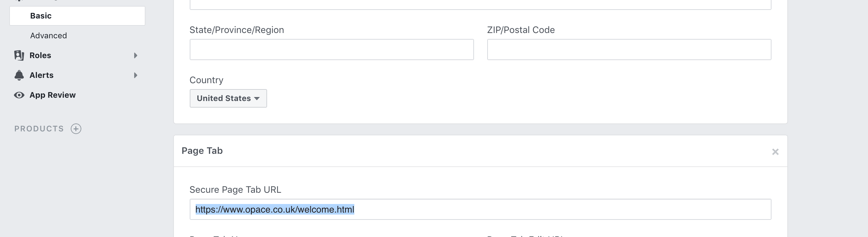Click the Secure Page Tab URL field

pyautogui.click(x=481, y=209)
